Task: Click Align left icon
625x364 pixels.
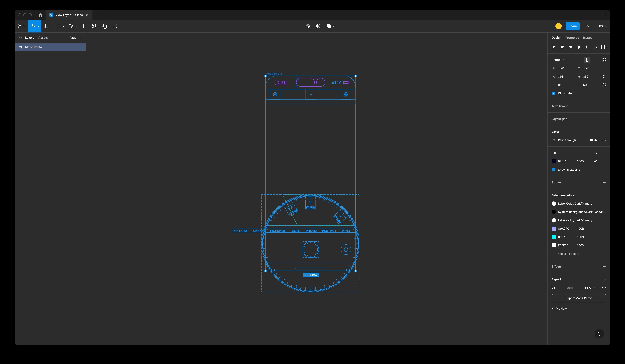Action: point(554,47)
